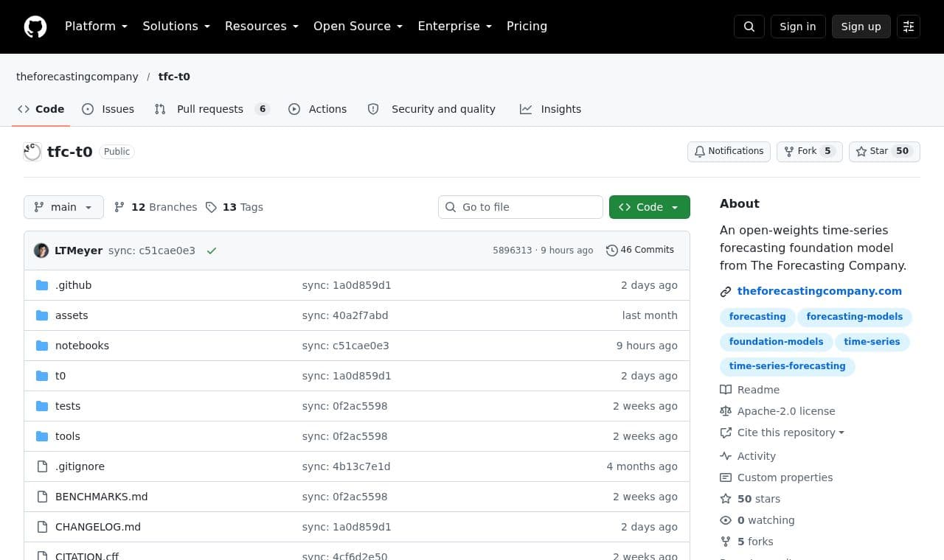The image size is (944, 560).
Task: Click the Sign up button
Action: tap(861, 27)
